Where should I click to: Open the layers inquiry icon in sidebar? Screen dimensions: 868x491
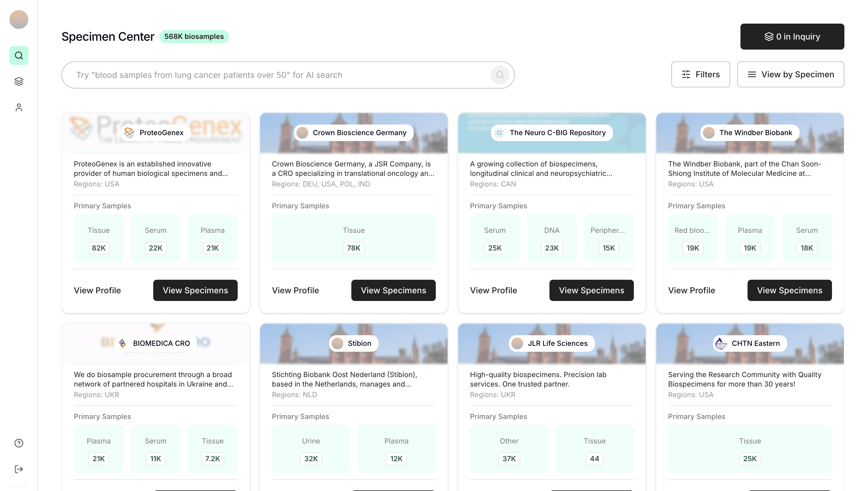[19, 81]
